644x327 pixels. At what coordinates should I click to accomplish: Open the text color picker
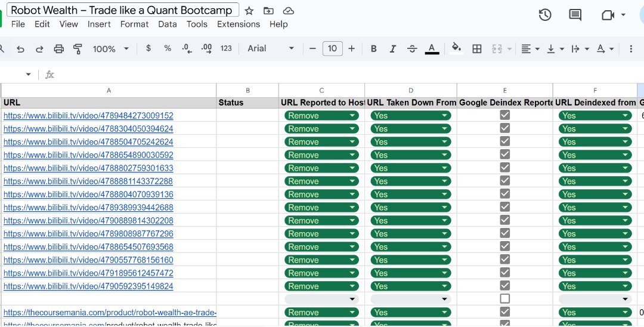(432, 49)
